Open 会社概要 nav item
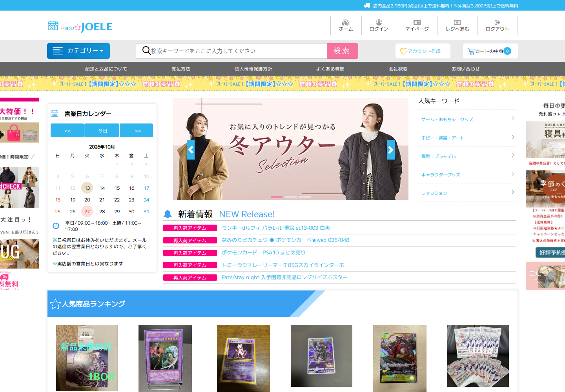 click(398, 69)
